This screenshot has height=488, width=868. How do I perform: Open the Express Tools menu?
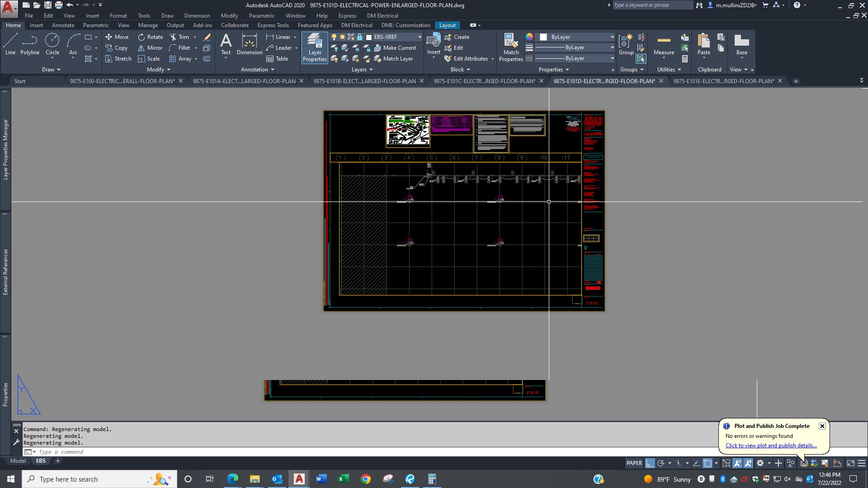[273, 25]
